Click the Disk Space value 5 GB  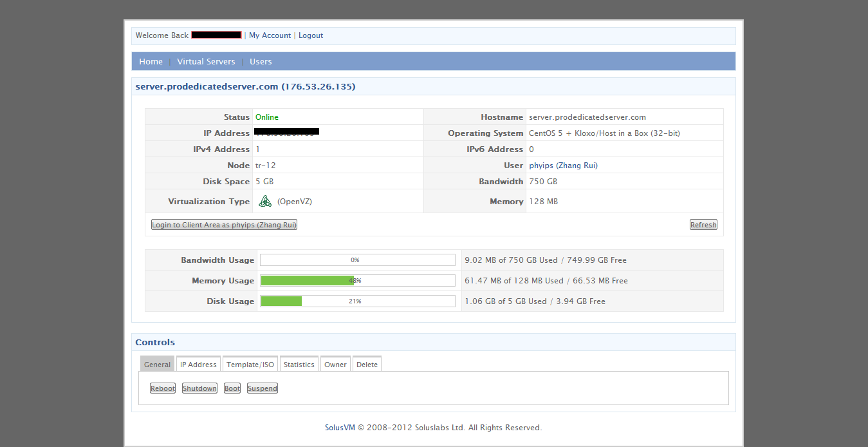point(264,182)
